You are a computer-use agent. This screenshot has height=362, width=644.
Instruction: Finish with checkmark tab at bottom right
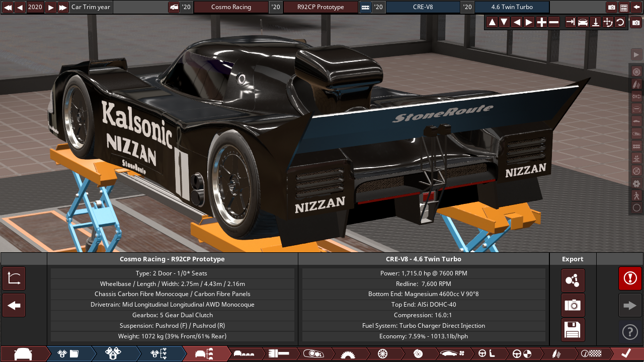[x=627, y=353]
